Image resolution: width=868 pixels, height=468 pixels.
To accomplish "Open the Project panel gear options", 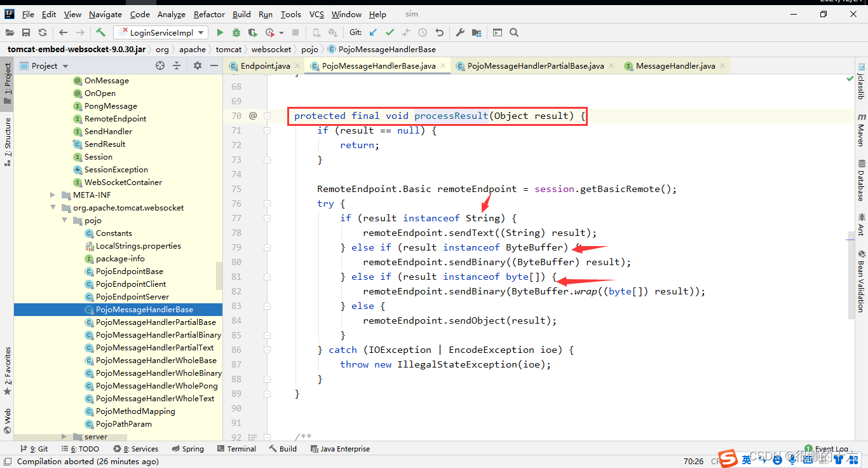I will click(197, 65).
